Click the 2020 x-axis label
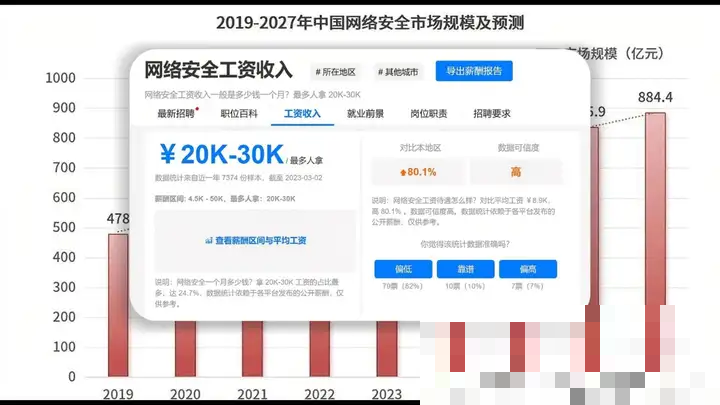The width and height of the screenshot is (720, 405). click(186, 394)
